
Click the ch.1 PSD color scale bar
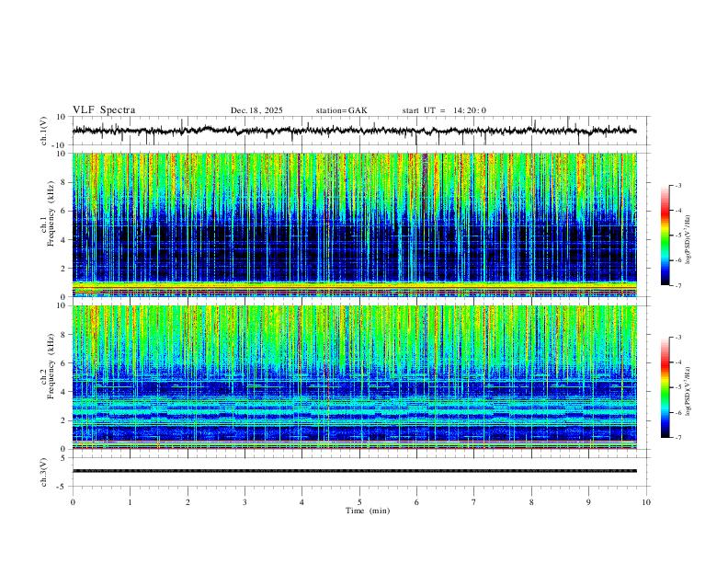(x=665, y=236)
